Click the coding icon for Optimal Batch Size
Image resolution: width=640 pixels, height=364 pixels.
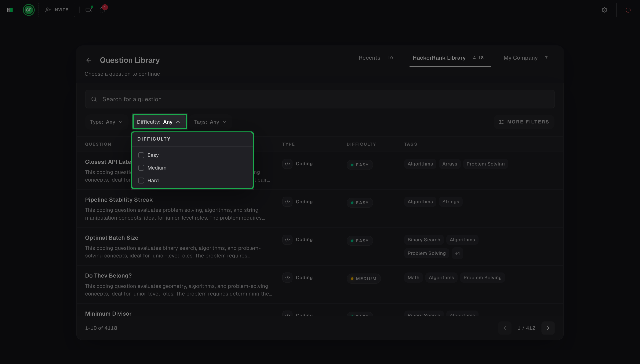click(x=287, y=239)
